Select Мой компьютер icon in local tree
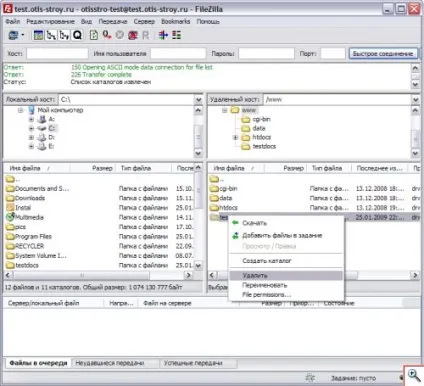424x386 pixels. [32, 110]
